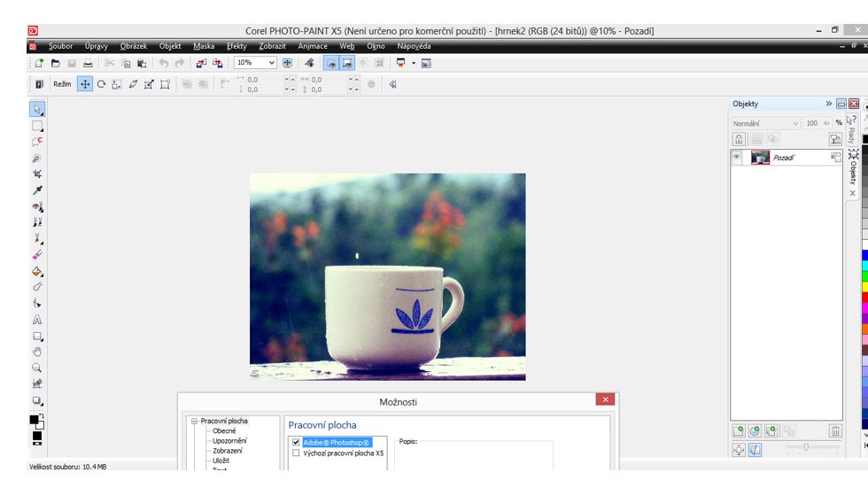This screenshot has width=868, height=496.
Task: Open the Maska menu
Action: [x=204, y=46]
